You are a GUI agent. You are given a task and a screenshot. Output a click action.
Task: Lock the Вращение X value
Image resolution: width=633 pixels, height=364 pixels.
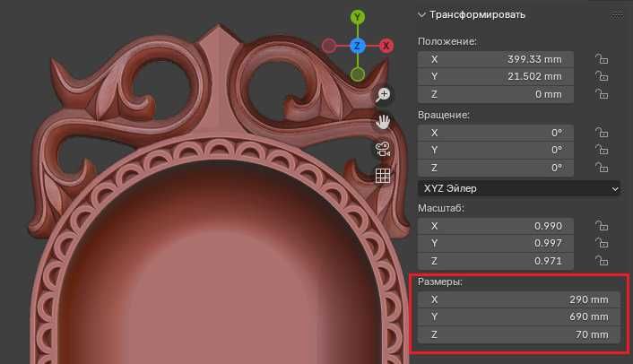point(602,133)
